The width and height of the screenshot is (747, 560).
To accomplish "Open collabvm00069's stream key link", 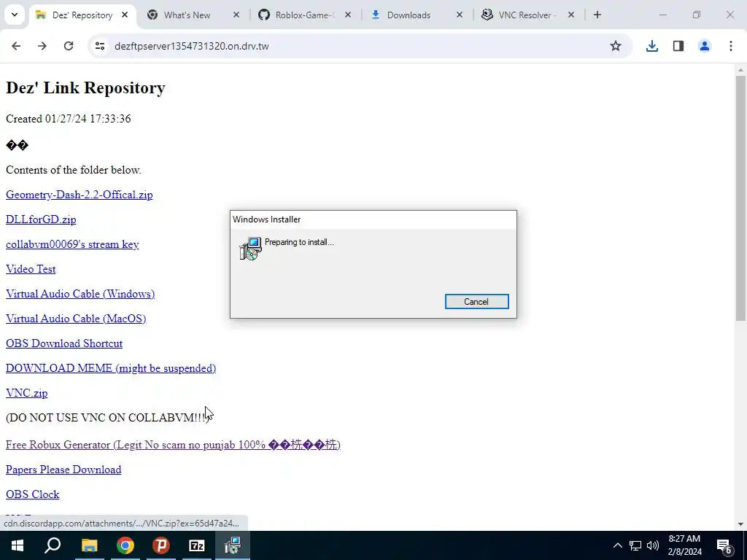I will tap(72, 244).
